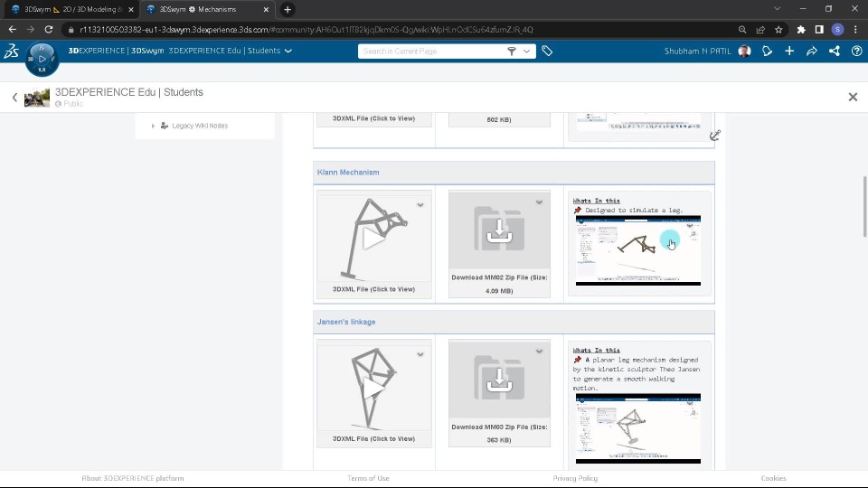Open the 3DEXPERIENCE compass
This screenshot has width=868, height=488.
pyautogui.click(x=42, y=59)
